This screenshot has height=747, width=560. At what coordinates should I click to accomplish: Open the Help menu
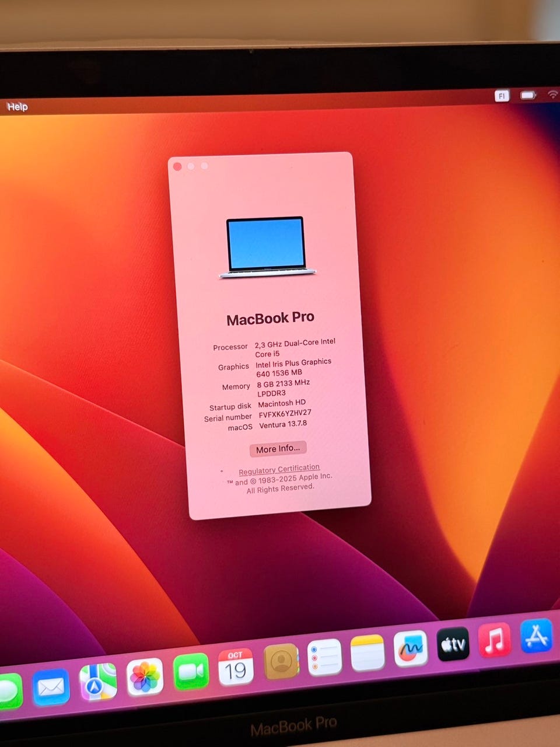click(17, 106)
